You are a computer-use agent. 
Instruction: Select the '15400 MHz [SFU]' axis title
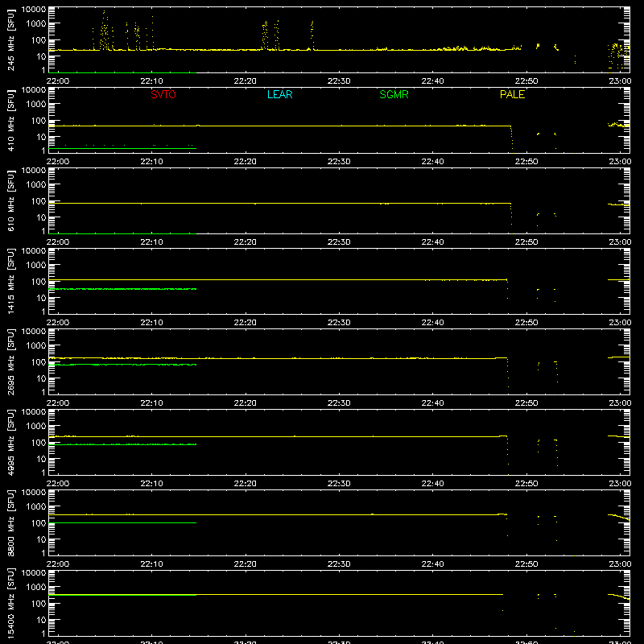(x=11, y=603)
